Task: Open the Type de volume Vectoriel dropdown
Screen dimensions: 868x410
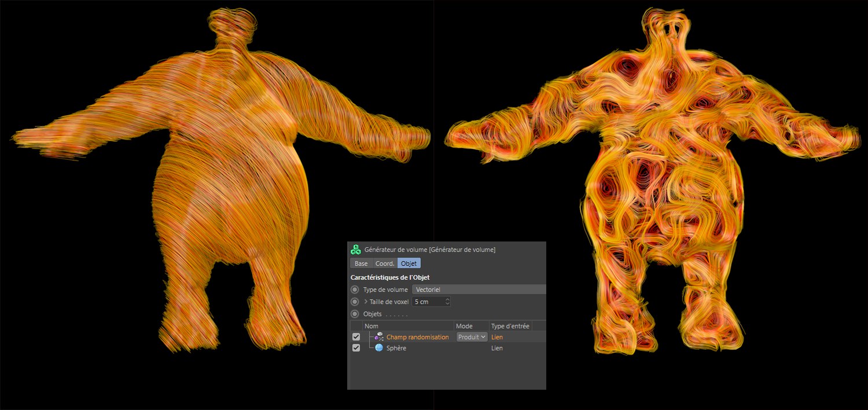Action: [478, 290]
